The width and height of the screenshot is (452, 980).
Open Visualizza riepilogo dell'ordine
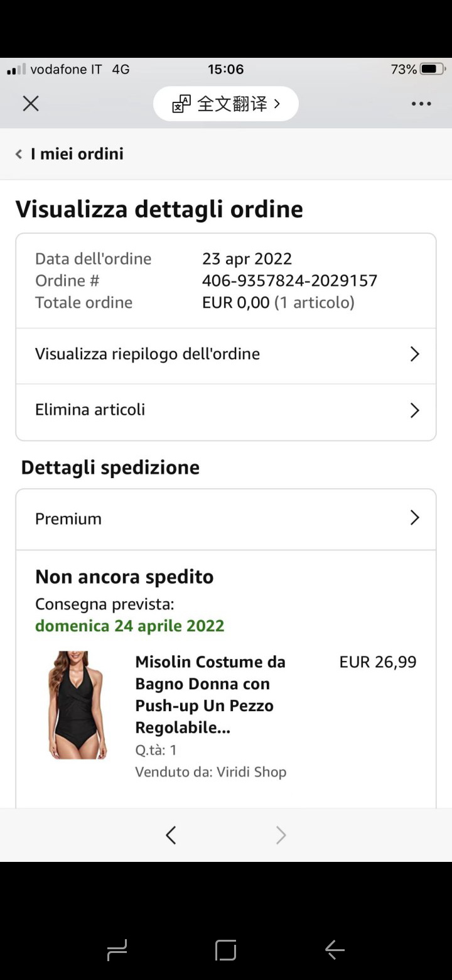coord(148,354)
